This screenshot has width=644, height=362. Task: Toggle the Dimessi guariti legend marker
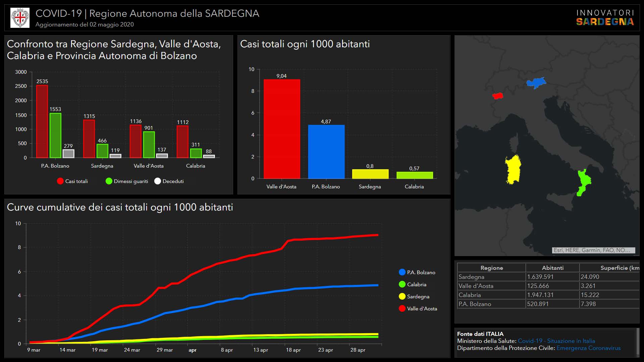point(109,181)
